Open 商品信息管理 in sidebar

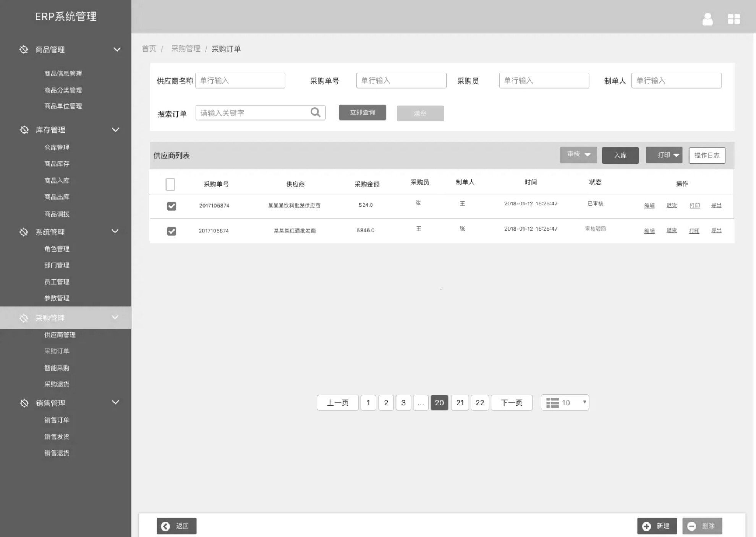tap(63, 73)
